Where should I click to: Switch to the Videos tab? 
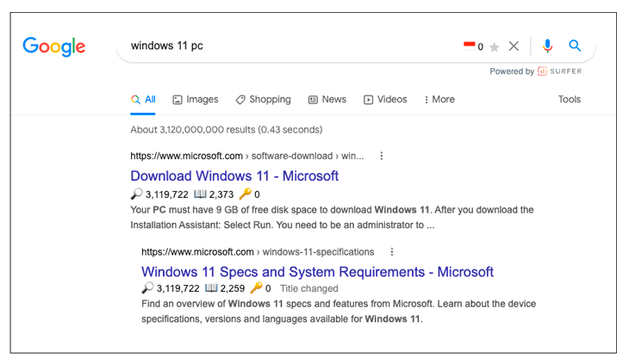(x=385, y=99)
